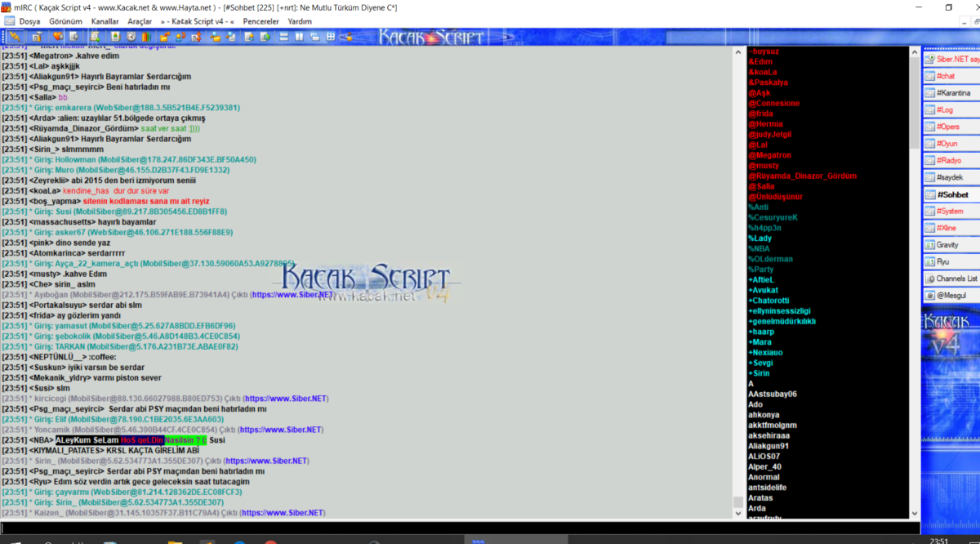Image resolution: width=980 pixels, height=544 pixels.
Task: Click Siber.NET link in Ayıboğan quit line
Action: pos(292,294)
